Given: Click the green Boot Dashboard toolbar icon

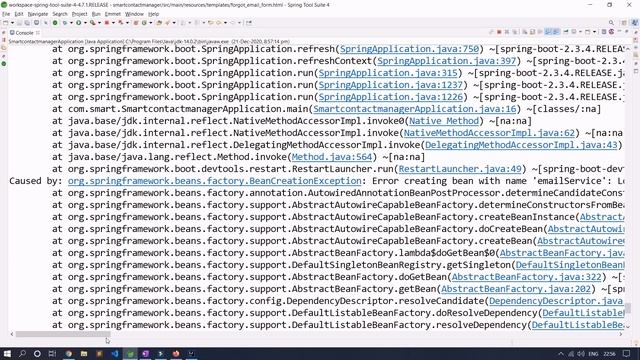Looking at the screenshot, I should click(x=55, y=23).
